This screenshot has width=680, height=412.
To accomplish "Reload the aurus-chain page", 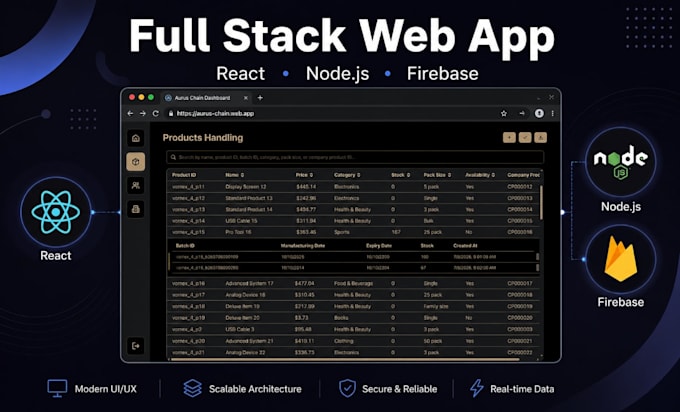I will [156, 113].
